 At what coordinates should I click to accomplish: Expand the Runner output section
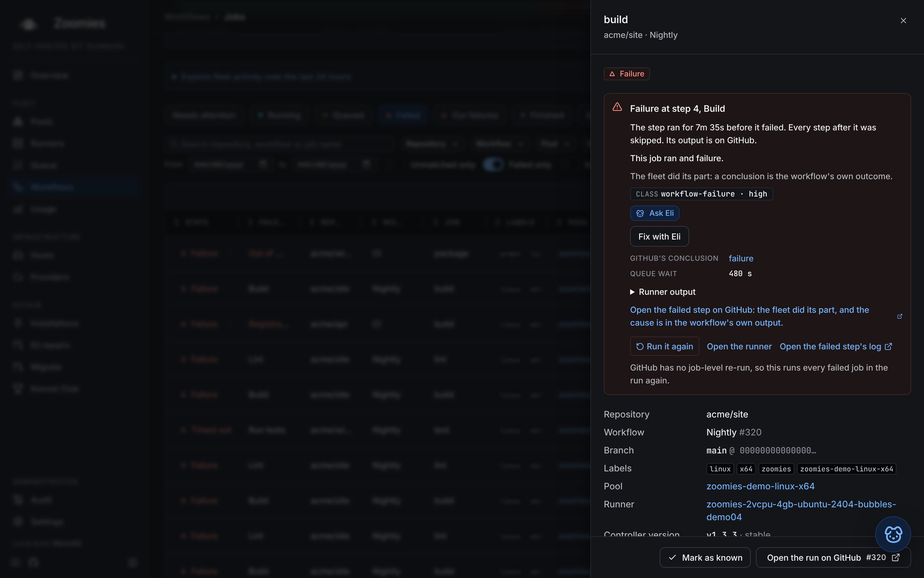coord(663,292)
